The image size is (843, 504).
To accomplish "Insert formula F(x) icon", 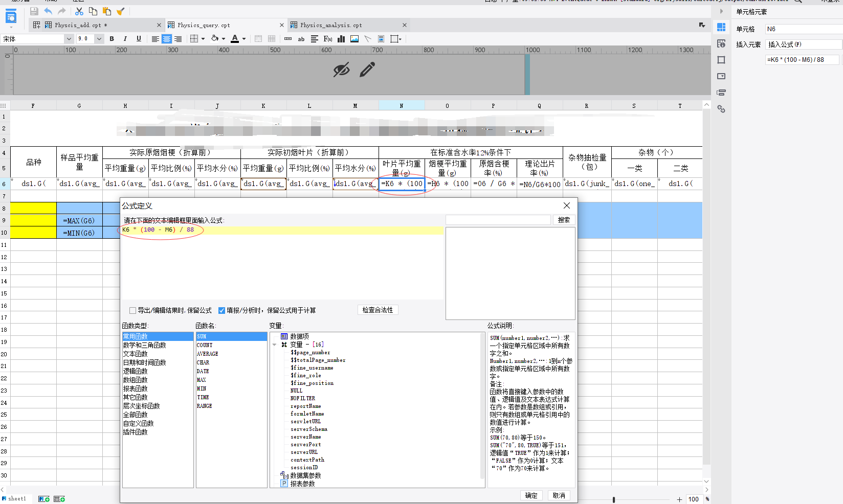I will 328,39.
